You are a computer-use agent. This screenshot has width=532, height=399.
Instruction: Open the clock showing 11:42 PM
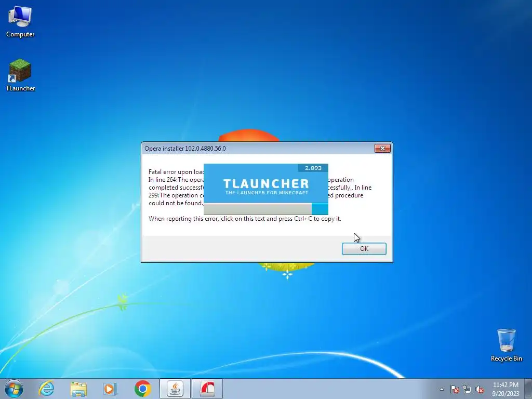click(506, 389)
